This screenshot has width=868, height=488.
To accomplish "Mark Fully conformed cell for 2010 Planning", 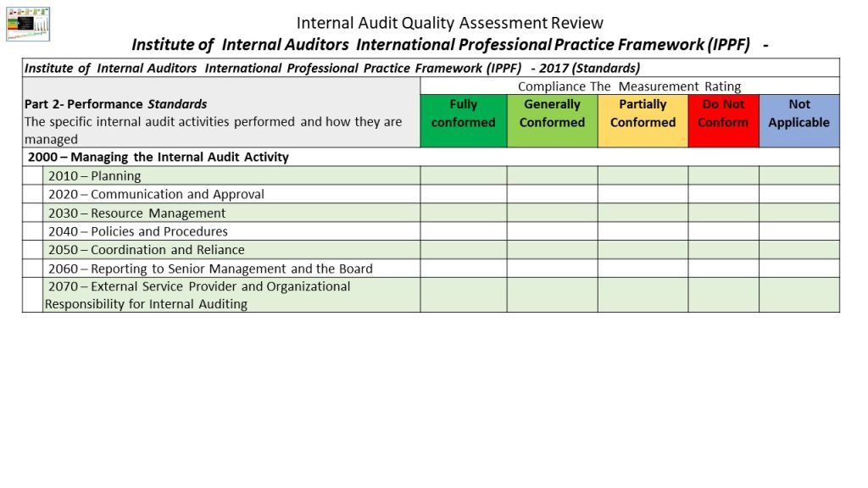I will (x=464, y=176).
